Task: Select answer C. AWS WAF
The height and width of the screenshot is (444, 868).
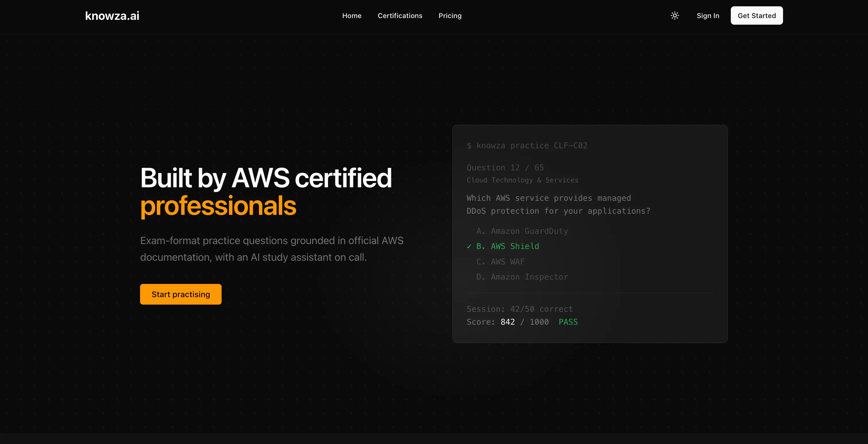Action: (x=501, y=262)
